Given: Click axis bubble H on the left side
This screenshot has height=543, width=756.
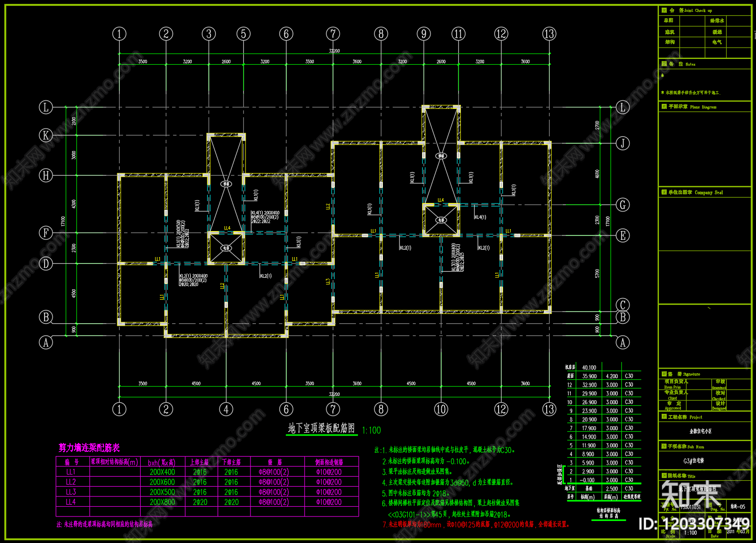Looking at the screenshot, I should click(x=46, y=175).
